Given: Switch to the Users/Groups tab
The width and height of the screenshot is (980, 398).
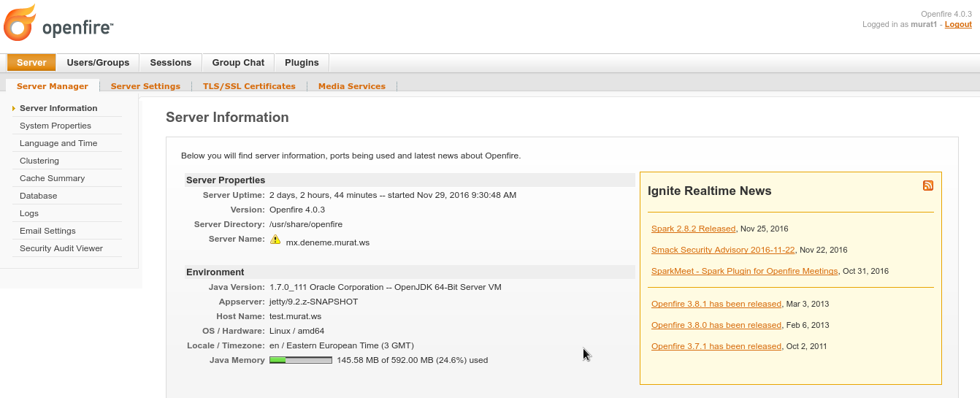Looking at the screenshot, I should coord(98,63).
